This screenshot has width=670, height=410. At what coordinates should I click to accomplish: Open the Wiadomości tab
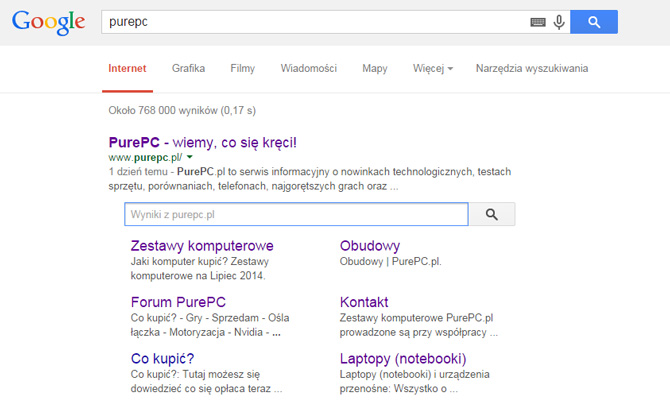pyautogui.click(x=309, y=68)
